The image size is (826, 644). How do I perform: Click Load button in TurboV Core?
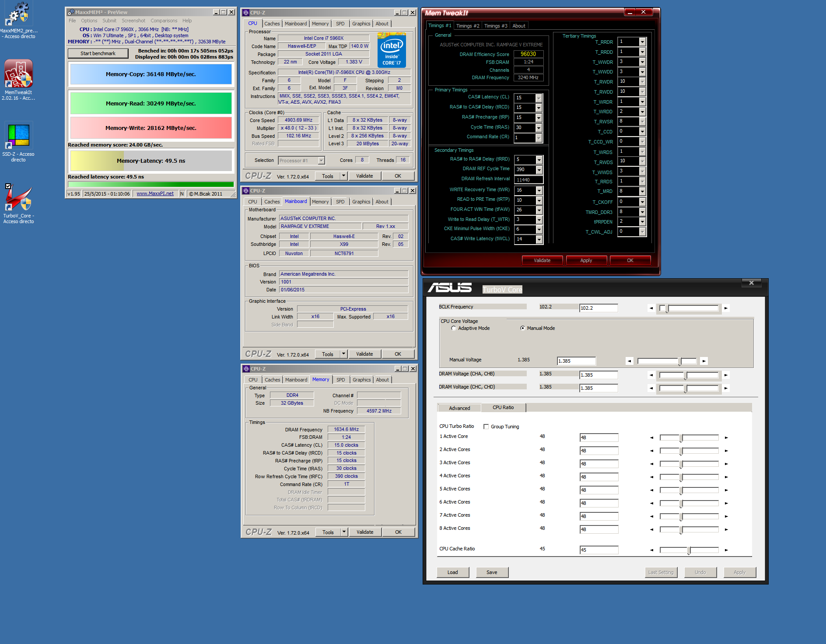click(x=453, y=572)
